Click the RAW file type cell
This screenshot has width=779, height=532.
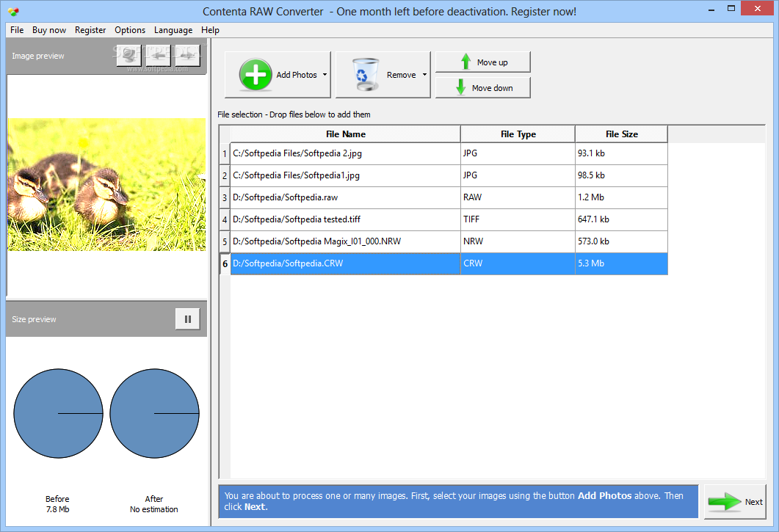point(518,197)
